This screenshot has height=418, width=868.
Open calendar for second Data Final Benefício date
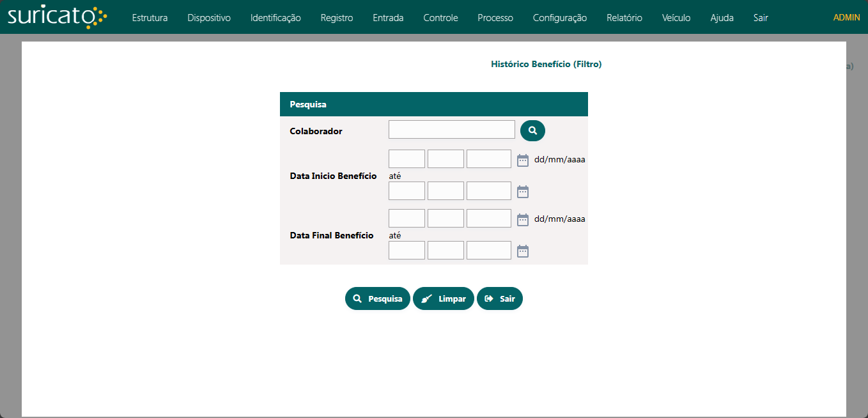pos(523,251)
